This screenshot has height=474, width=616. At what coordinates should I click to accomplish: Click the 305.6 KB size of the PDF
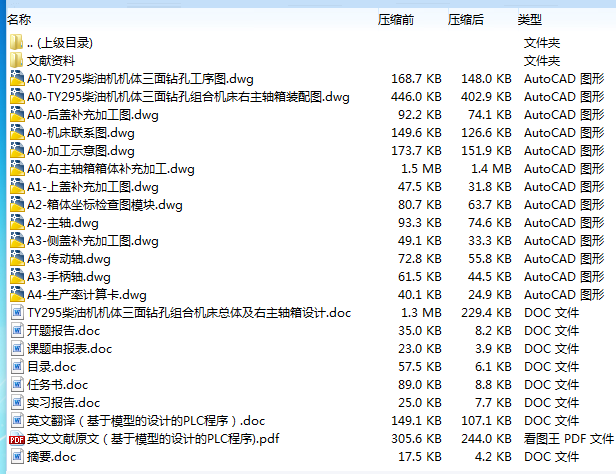[x=416, y=439]
